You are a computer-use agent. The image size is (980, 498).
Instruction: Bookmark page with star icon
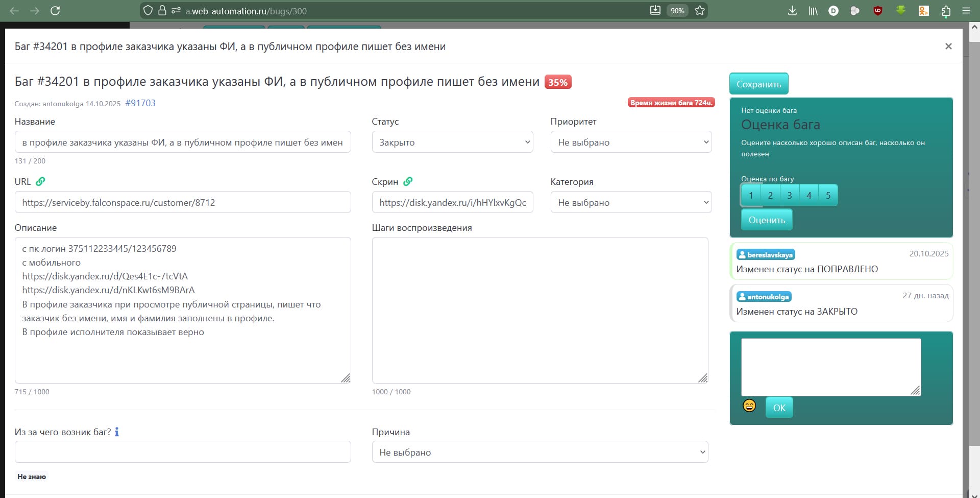700,11
